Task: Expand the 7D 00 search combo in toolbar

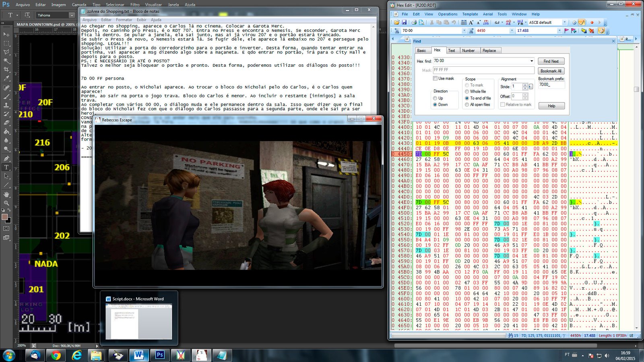Action: click(464, 31)
